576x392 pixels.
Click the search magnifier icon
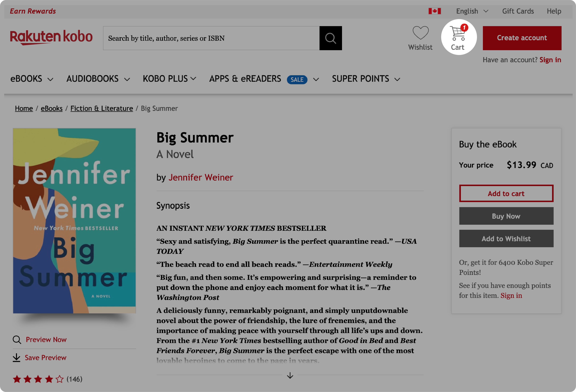(x=331, y=38)
